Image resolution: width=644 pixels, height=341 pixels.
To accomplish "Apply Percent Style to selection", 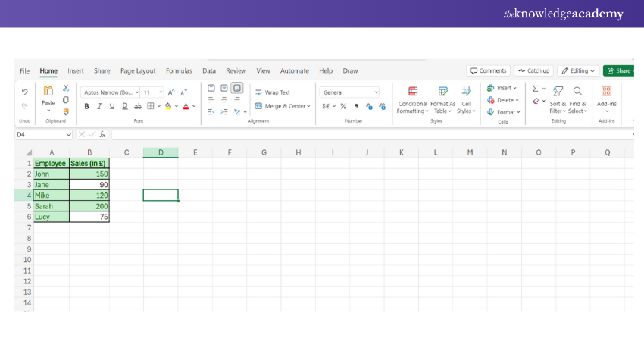I will click(343, 107).
